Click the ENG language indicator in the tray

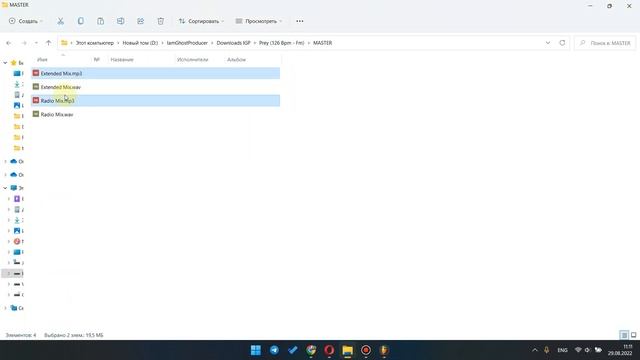pyautogui.click(x=562, y=350)
